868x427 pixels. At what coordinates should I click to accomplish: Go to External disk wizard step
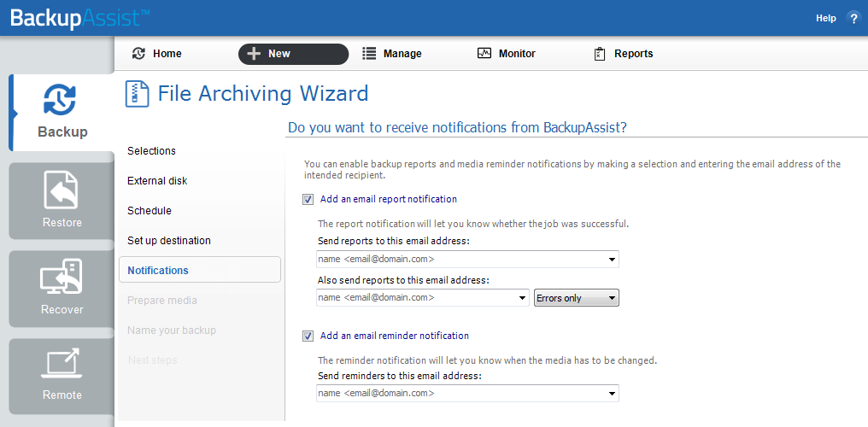coord(157,181)
